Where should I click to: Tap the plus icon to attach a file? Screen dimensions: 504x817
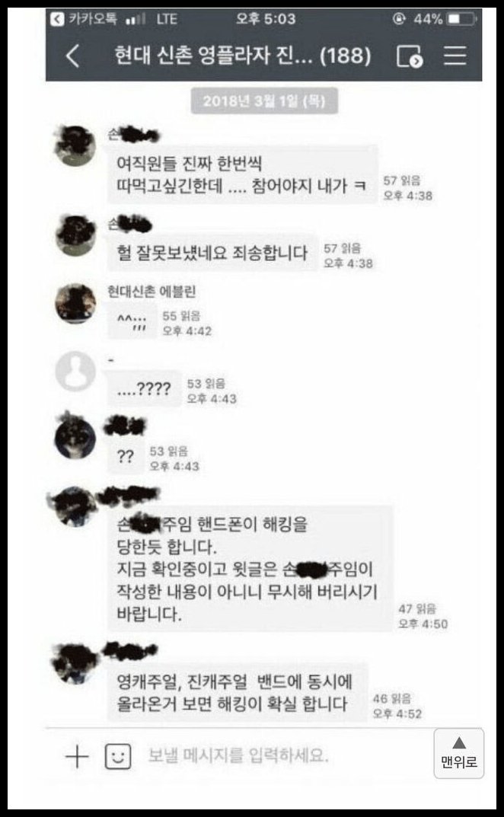point(77,756)
